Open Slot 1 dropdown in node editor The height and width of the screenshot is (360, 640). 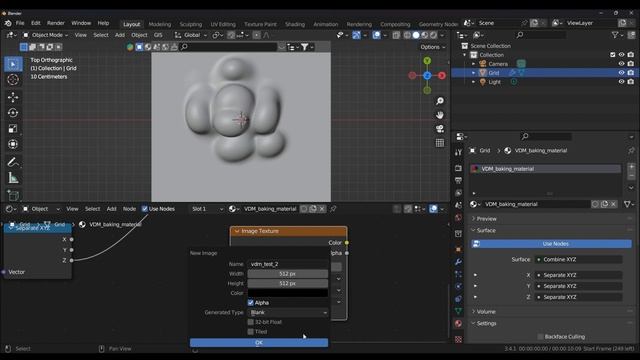(x=207, y=209)
